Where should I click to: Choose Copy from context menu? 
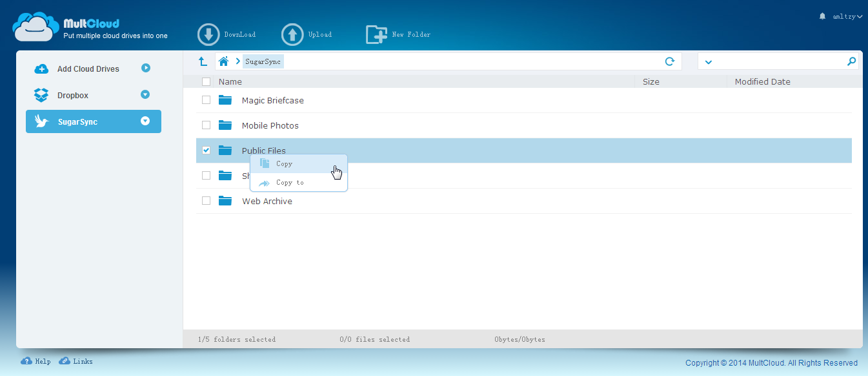click(299, 164)
